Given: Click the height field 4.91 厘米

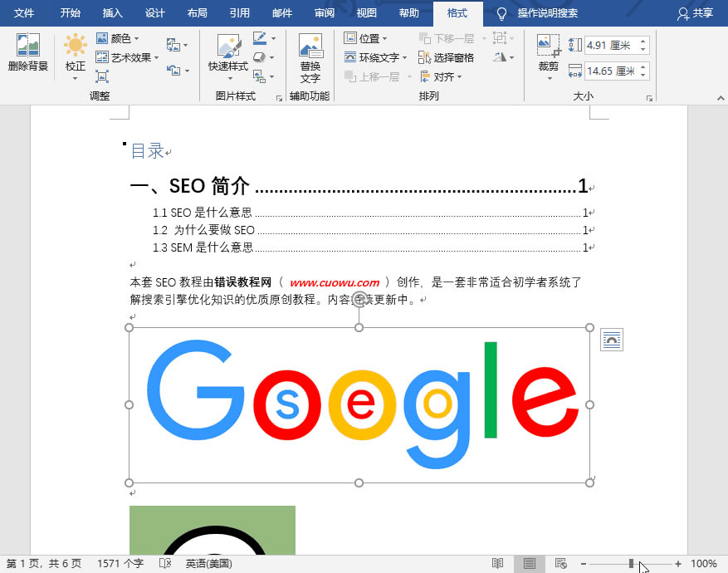Looking at the screenshot, I should tap(611, 45).
